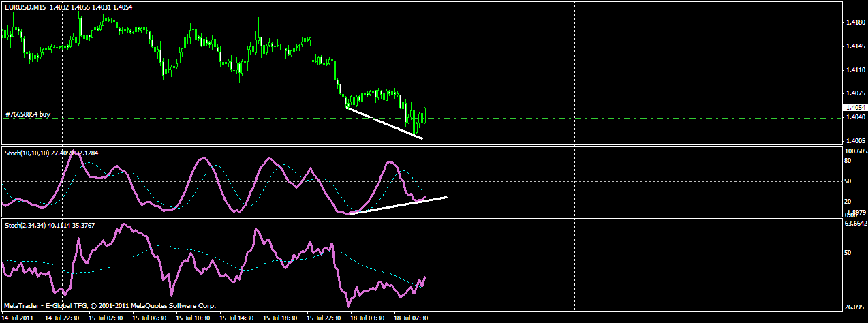Click the 80 level label on the stochastic scale
This screenshot has height=323, width=868.
click(848, 161)
